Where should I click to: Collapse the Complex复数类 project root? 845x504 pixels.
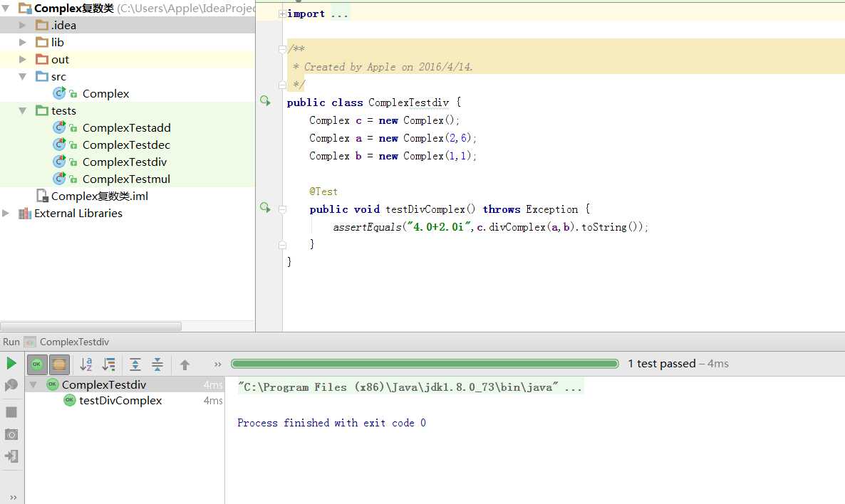coord(6,8)
